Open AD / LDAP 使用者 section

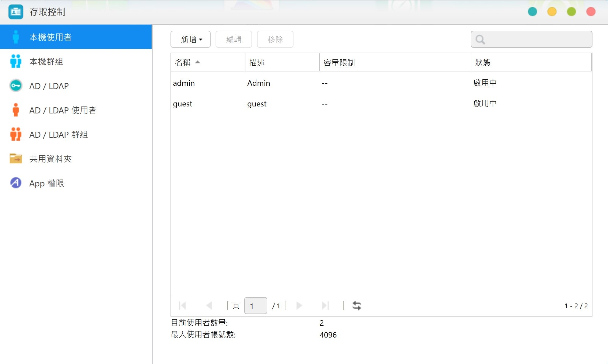(x=76, y=110)
